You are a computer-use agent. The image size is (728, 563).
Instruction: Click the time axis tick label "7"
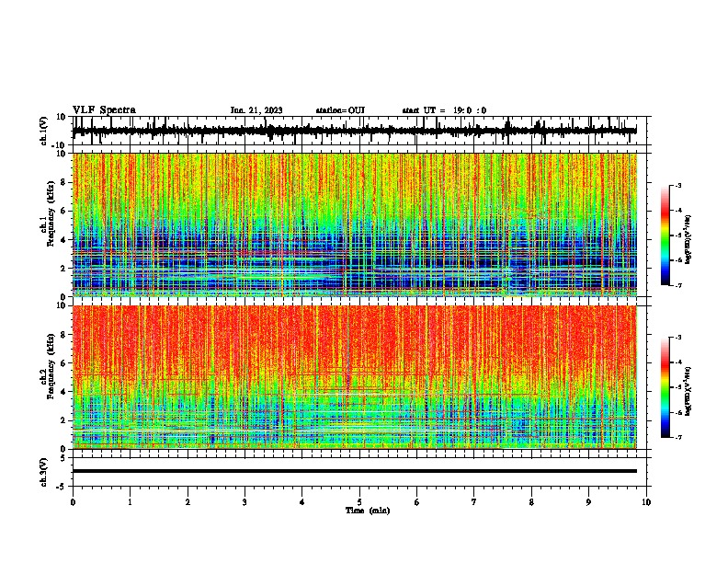(474, 502)
